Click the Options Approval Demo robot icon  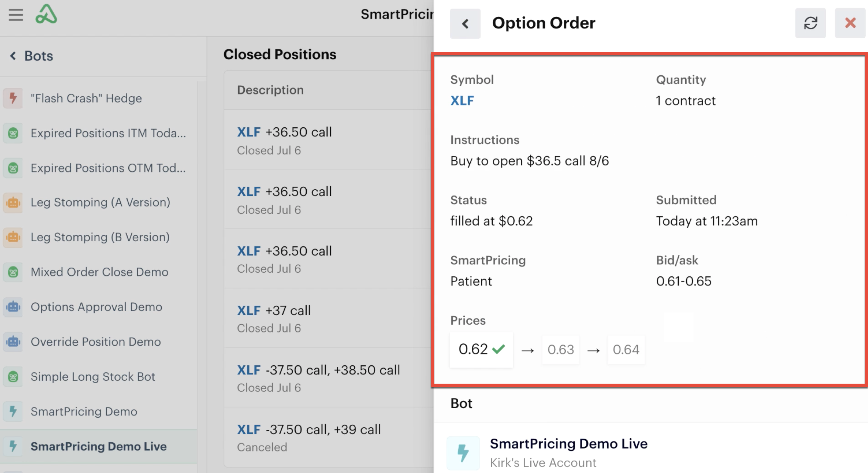[13, 307]
